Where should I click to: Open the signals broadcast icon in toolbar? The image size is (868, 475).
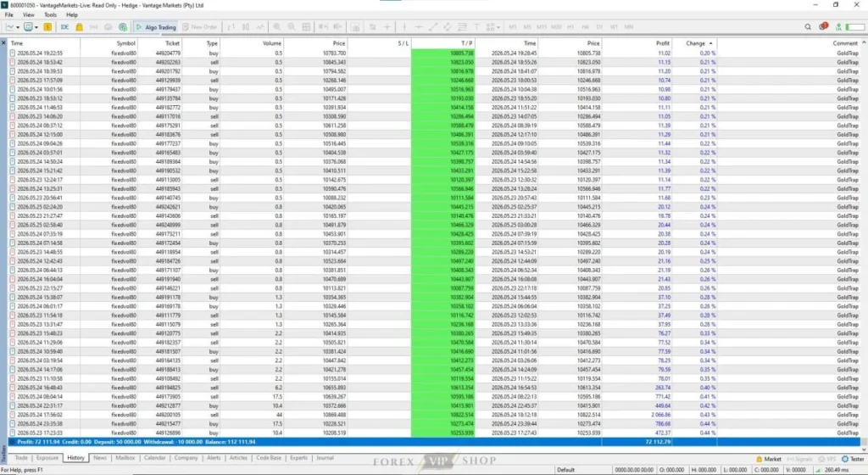pos(93,26)
